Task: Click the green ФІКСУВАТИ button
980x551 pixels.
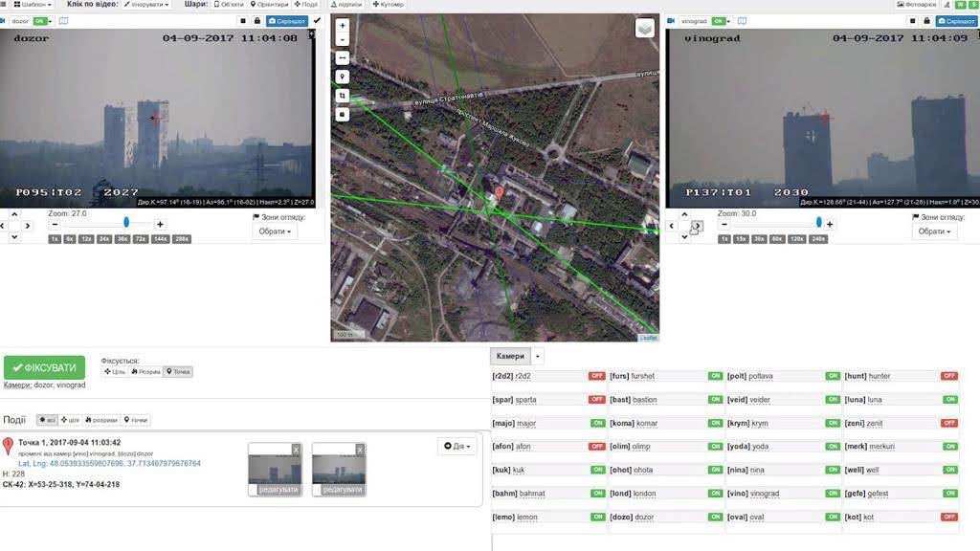Action: click(44, 368)
